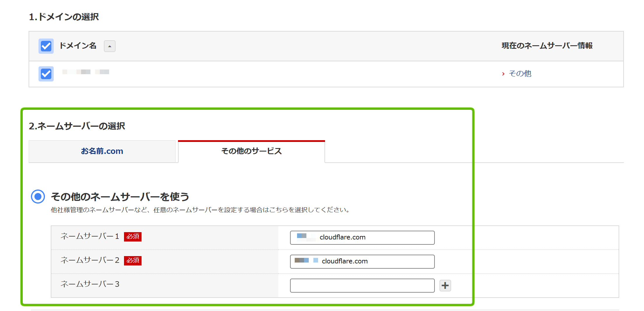Select the その他のサービス tab
The image size is (644, 311).
click(251, 151)
